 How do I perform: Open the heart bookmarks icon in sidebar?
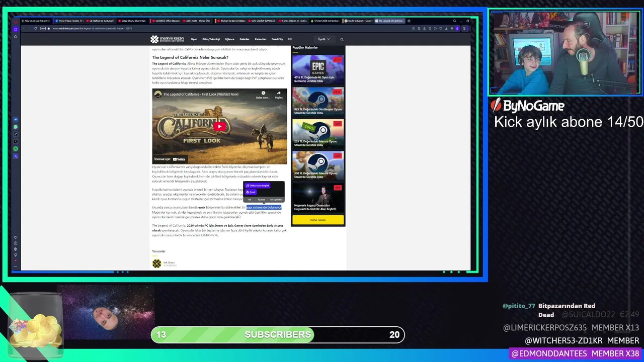pos(16,237)
